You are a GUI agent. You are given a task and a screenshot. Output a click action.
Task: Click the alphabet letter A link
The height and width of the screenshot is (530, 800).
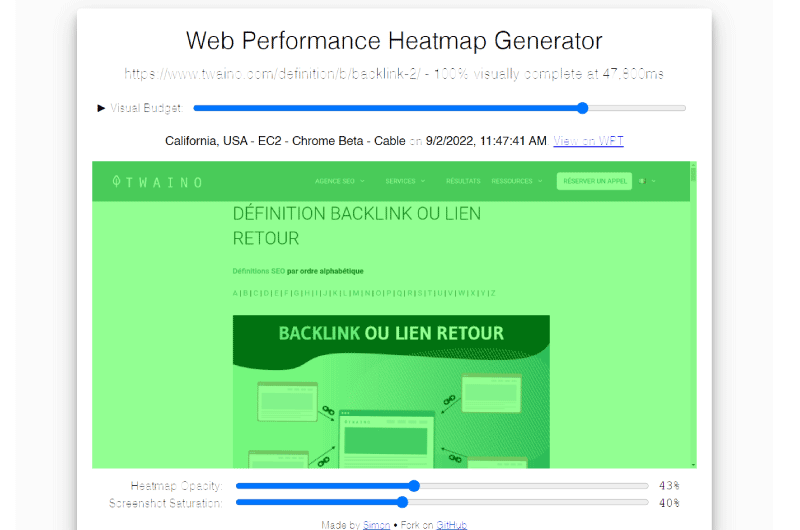[x=235, y=293]
